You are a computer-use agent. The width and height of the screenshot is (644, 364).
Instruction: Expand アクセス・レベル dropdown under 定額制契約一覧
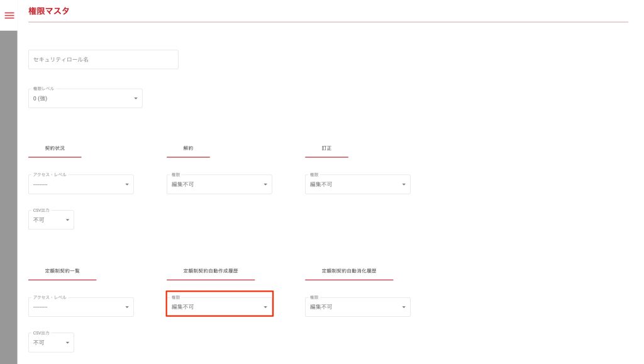pos(80,307)
